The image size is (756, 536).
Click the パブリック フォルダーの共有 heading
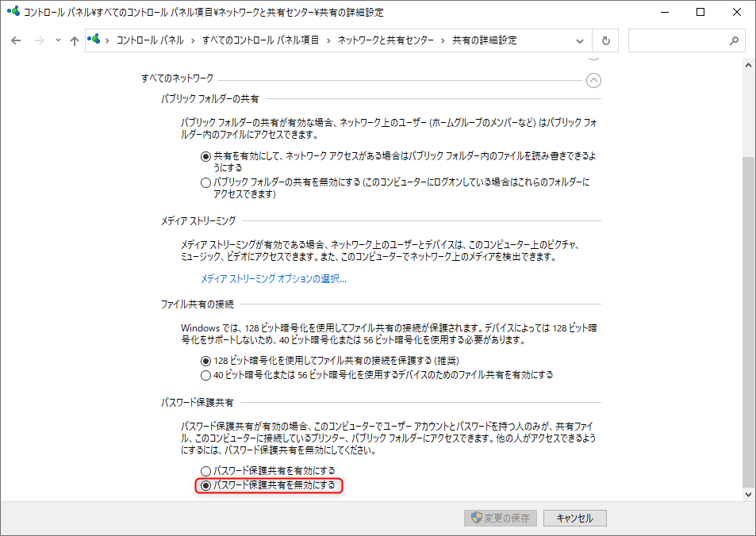pyautogui.click(x=209, y=99)
